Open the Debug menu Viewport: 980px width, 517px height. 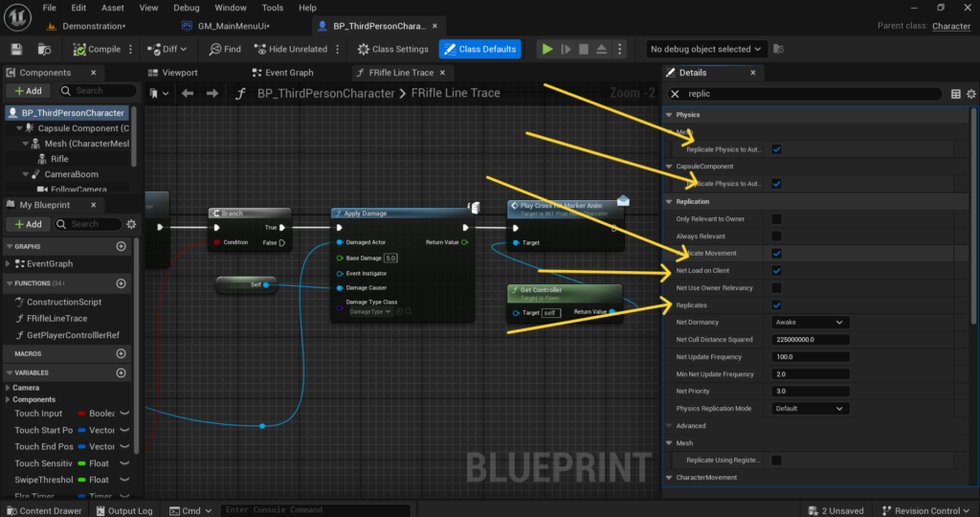coord(187,8)
